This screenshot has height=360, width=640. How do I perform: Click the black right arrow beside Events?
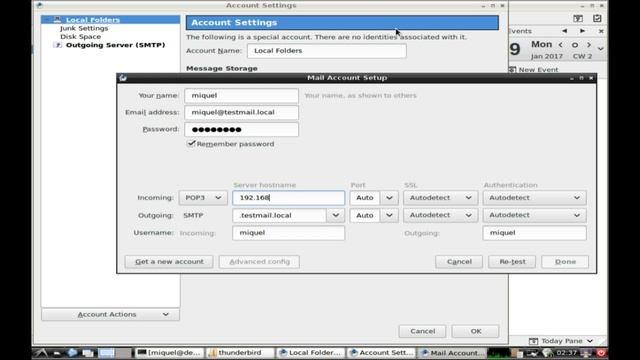click(x=582, y=31)
